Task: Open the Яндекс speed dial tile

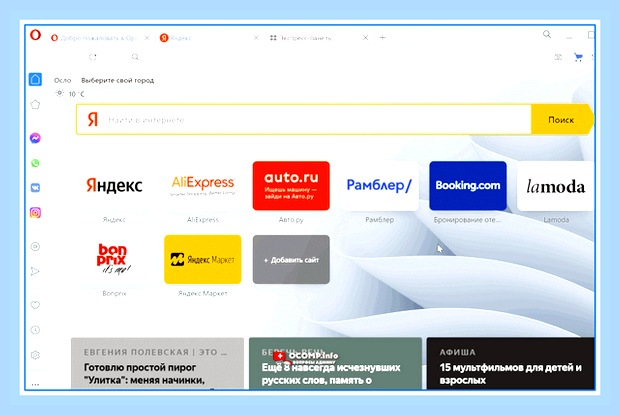Action: [x=114, y=186]
